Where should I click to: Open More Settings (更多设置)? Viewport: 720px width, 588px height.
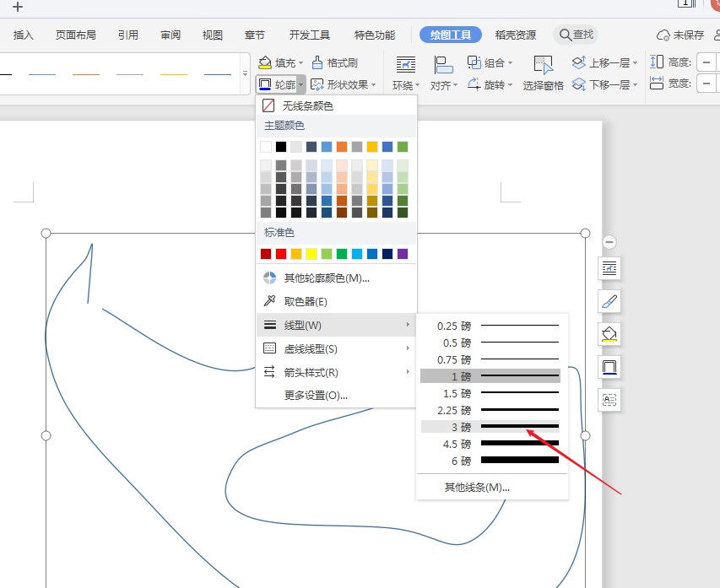tap(316, 395)
